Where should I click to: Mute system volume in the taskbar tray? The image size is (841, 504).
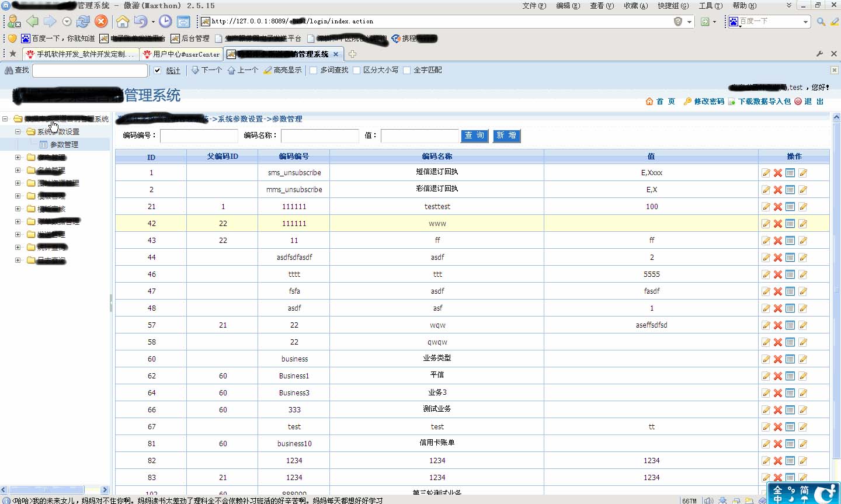point(708,500)
